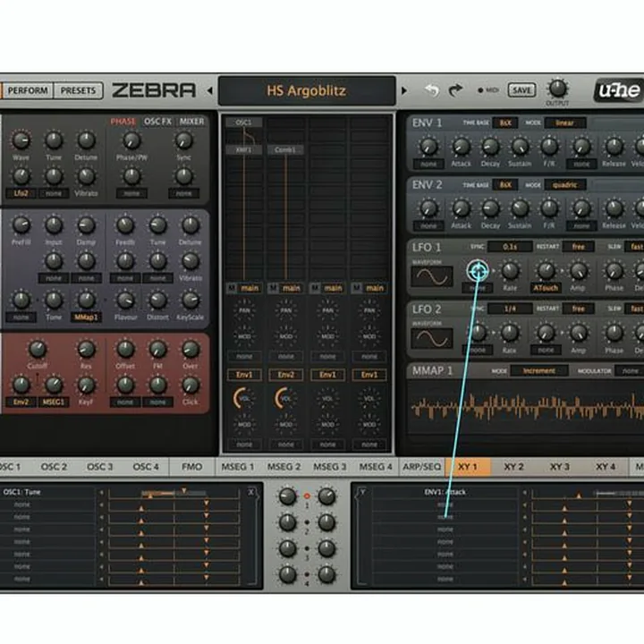Click the MMAP 1 bar graph display

click(x=528, y=406)
